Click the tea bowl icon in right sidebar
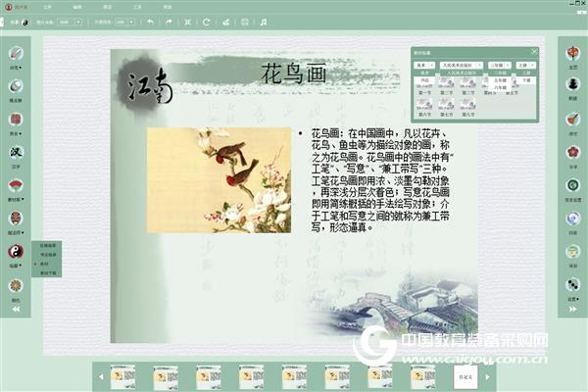The image size is (588, 392). [x=572, y=251]
